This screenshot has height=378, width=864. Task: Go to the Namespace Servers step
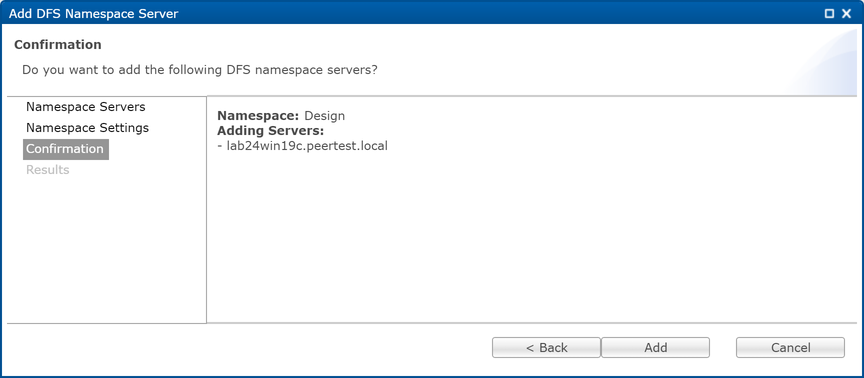85,106
